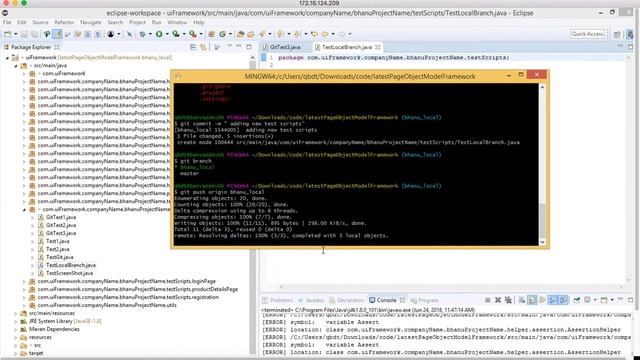Select the TestLocalBranch.java editor tab
640x360 pixels.
click(x=347, y=47)
